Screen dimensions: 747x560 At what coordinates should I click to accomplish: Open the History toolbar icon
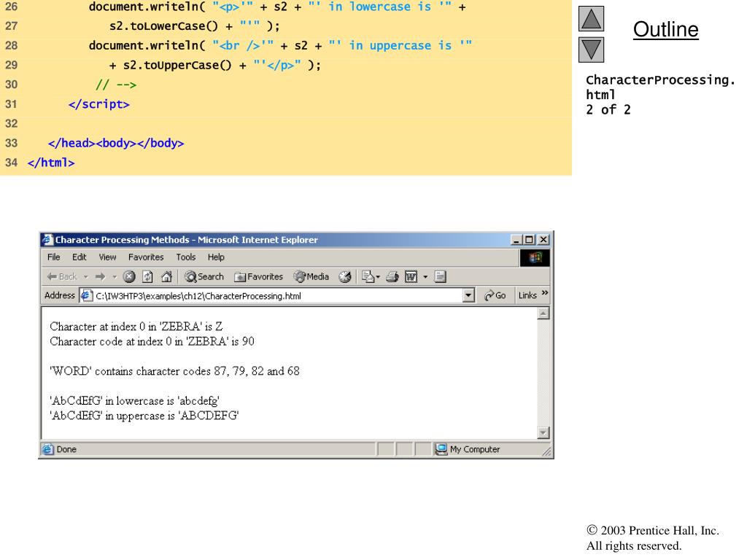[x=346, y=276]
